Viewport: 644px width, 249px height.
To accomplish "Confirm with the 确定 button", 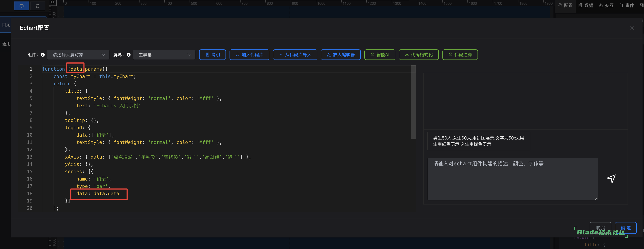I will click(626, 228).
